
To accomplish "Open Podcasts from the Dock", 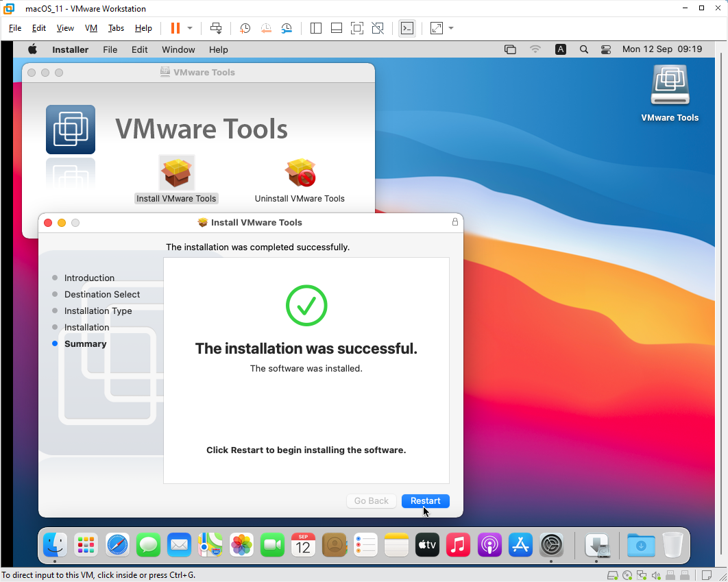I will click(x=489, y=545).
